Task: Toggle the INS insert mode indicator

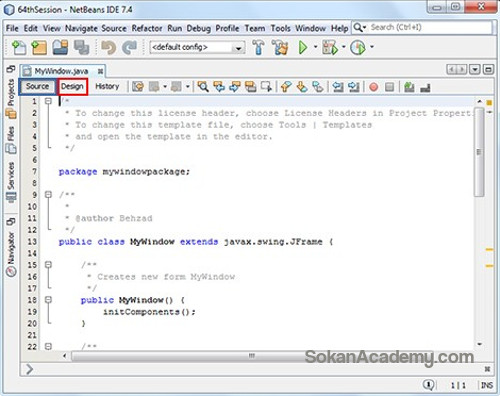Action: [x=487, y=385]
